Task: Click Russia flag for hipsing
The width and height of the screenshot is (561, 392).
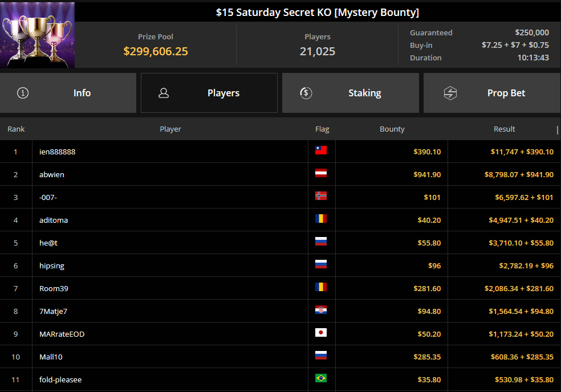Action: (321, 264)
